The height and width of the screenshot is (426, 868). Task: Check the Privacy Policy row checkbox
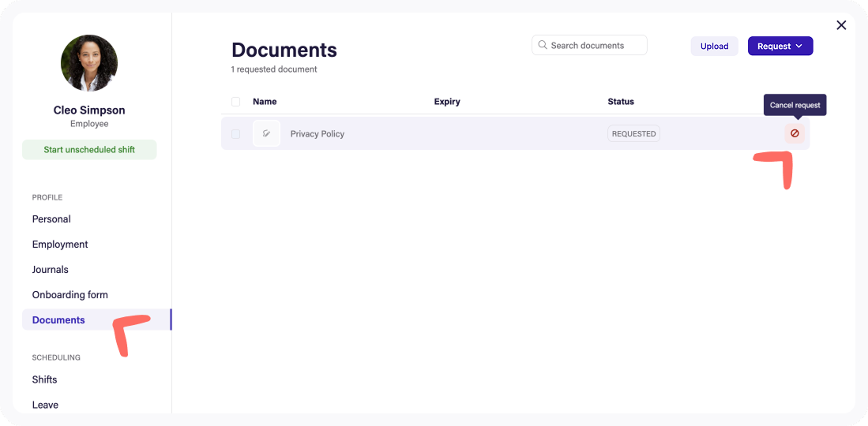pos(235,134)
